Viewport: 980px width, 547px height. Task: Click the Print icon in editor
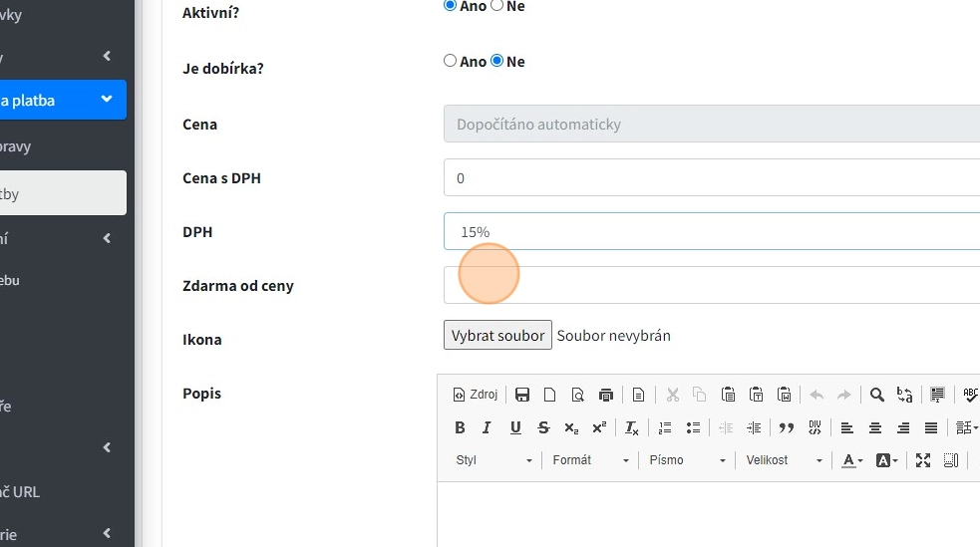(606, 395)
